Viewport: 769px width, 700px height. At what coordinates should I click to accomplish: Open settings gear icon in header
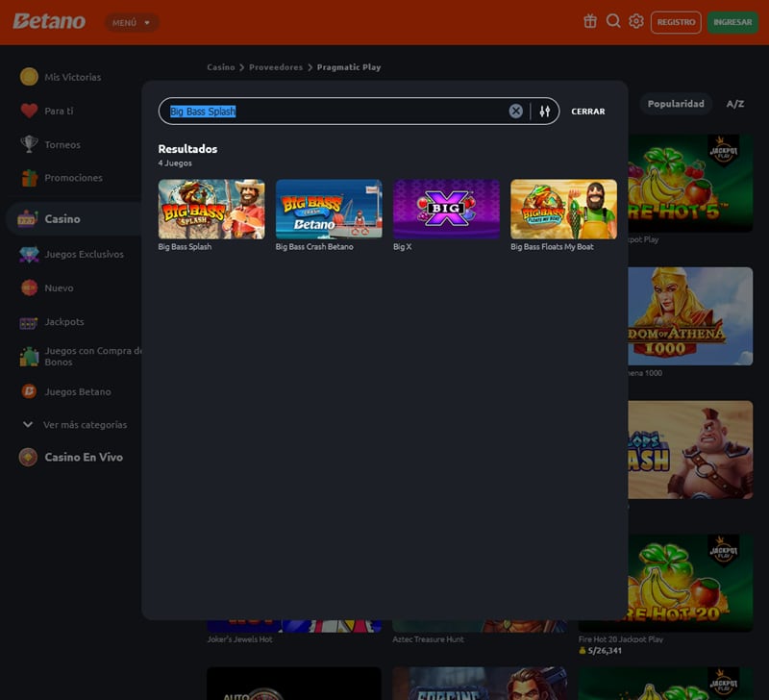pyautogui.click(x=636, y=21)
